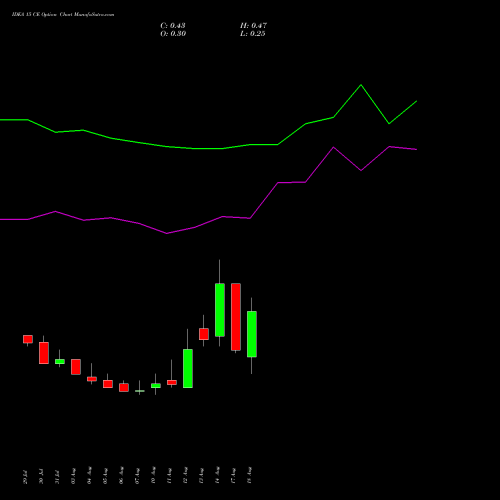The image size is (500, 500).
Task: Click the close value C: 0.43
Action: coord(173,26)
